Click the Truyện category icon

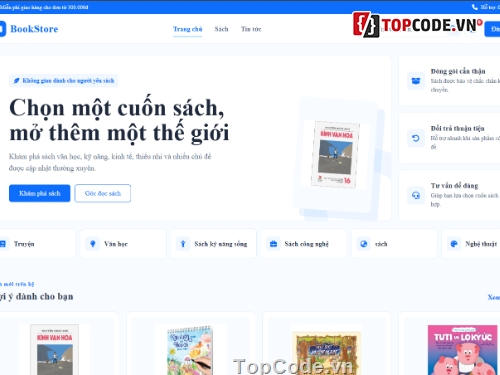(3, 244)
